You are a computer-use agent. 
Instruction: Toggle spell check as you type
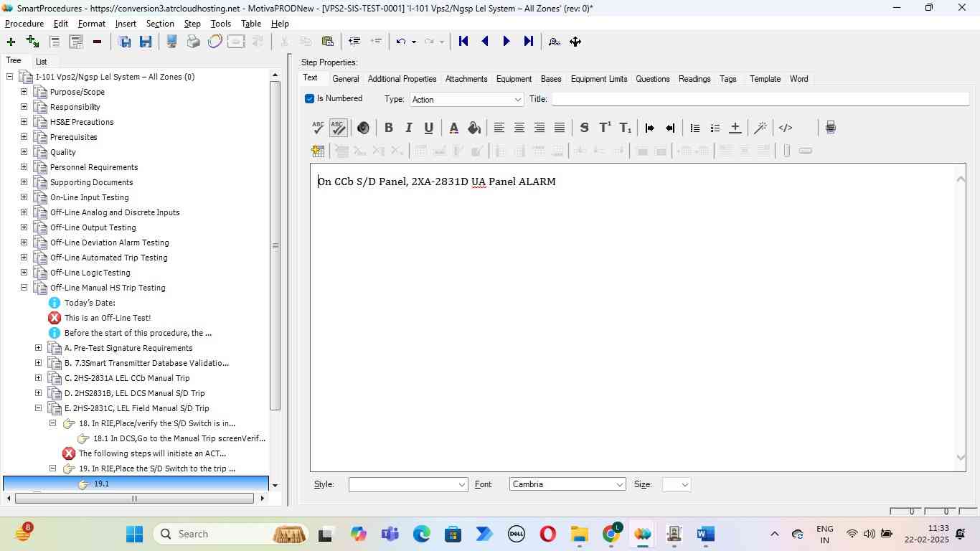pyautogui.click(x=339, y=128)
